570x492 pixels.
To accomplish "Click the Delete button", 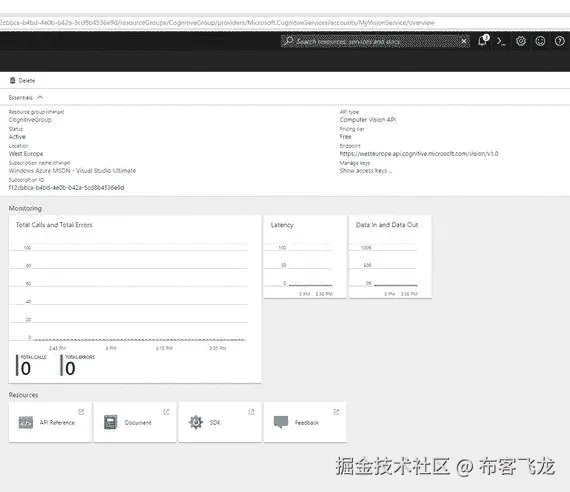I will point(23,80).
